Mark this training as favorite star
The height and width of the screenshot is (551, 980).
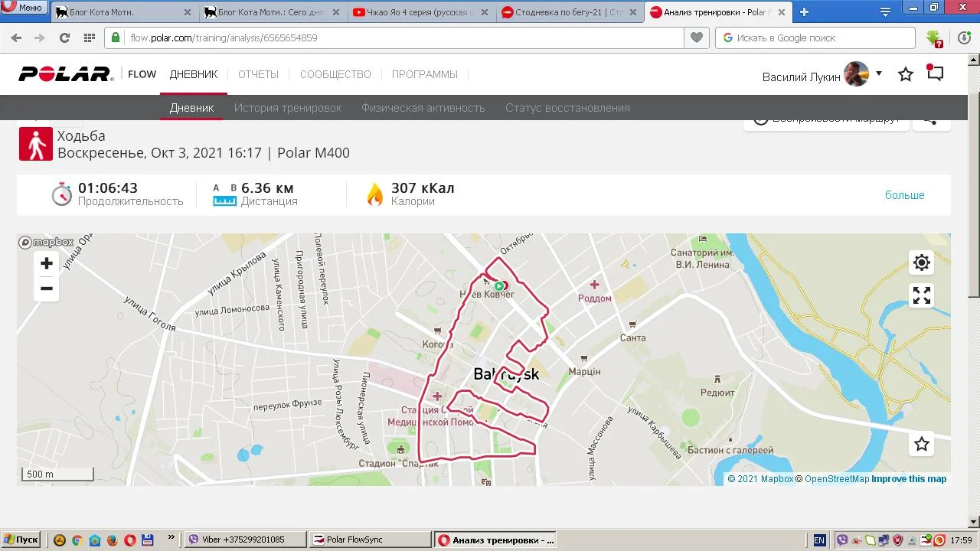(922, 444)
